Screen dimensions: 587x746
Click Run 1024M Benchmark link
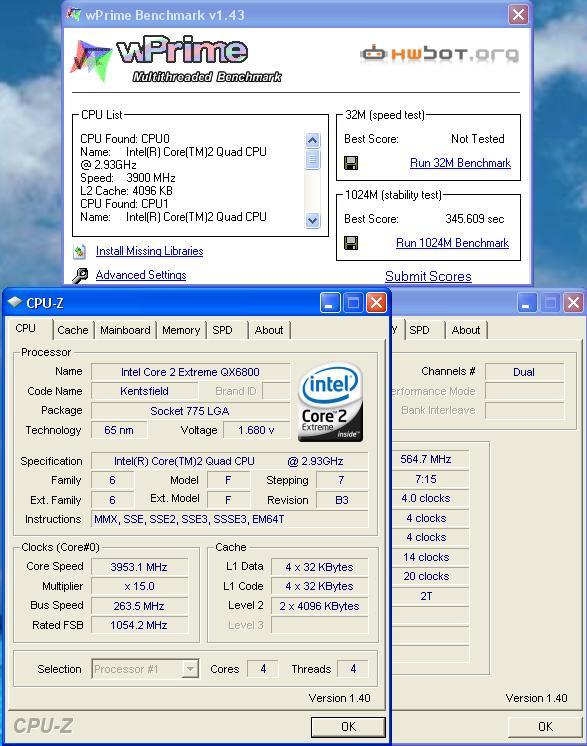click(452, 243)
